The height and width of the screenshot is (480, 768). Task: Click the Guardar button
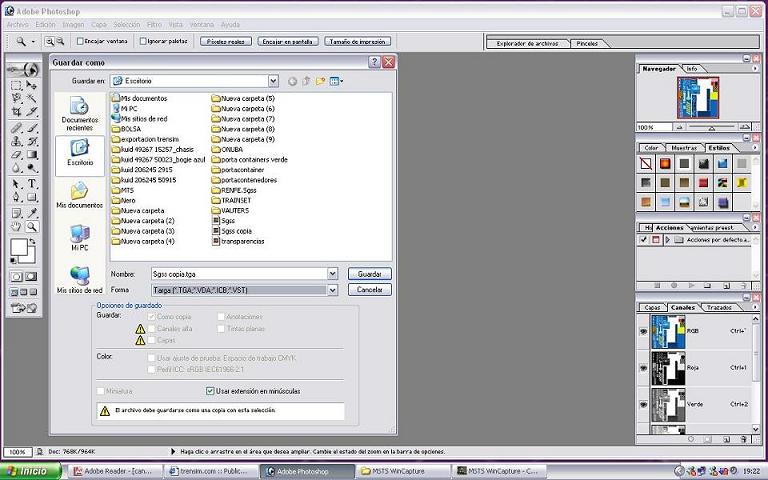pos(369,274)
